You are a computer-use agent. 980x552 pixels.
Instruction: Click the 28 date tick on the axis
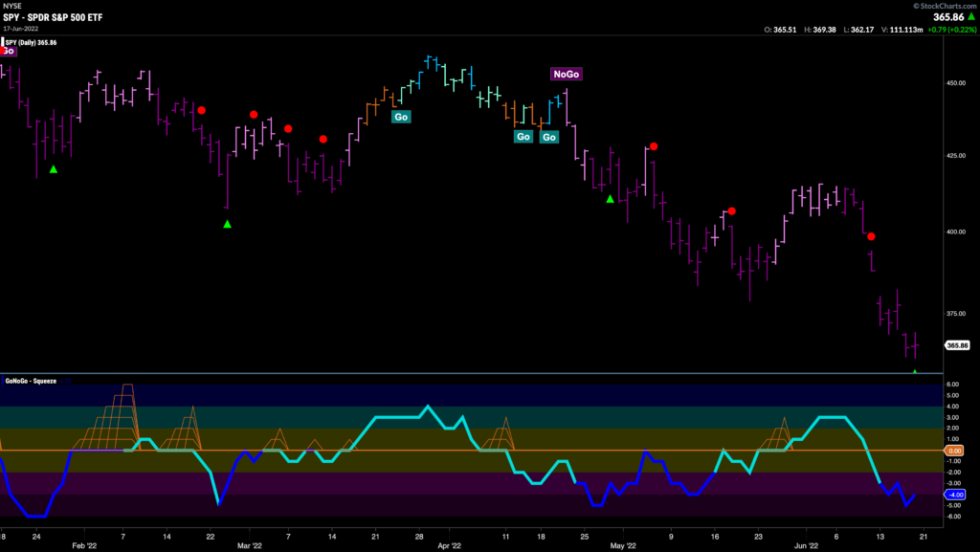(x=419, y=537)
